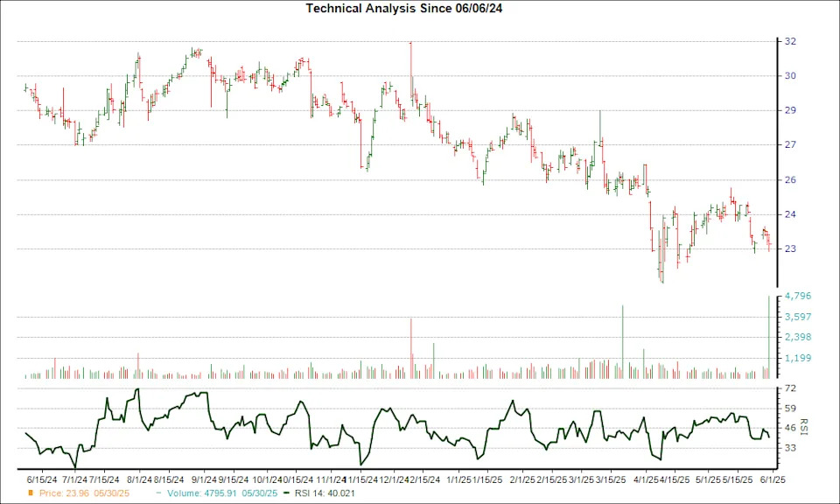
Task: Click the date label 8/1/24
Action: 139,479
